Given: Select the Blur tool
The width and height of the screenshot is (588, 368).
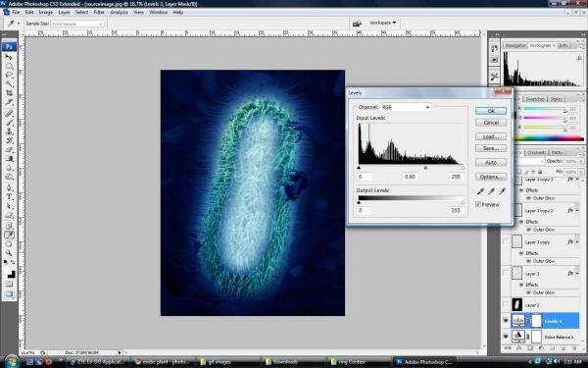Looking at the screenshot, I should [x=9, y=168].
